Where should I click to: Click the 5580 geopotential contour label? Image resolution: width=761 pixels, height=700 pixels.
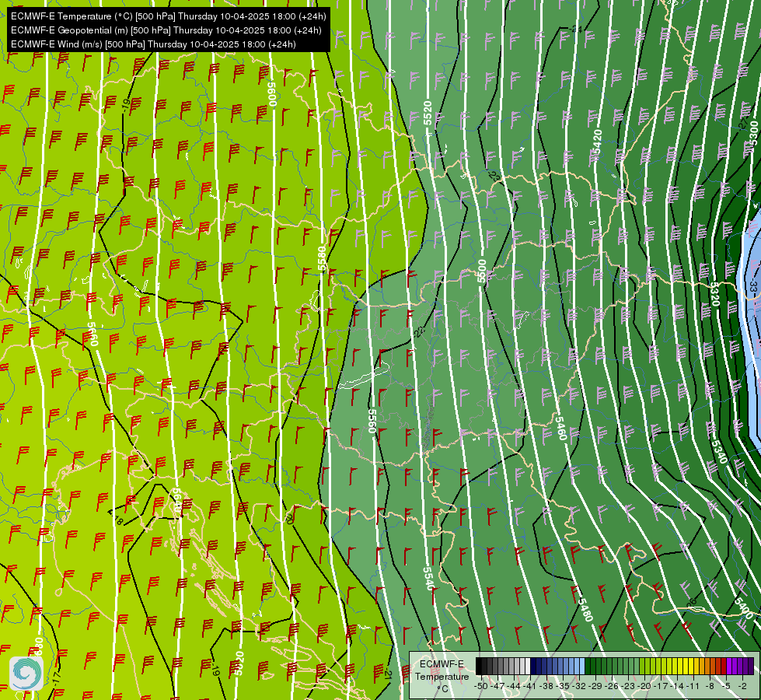(322, 258)
